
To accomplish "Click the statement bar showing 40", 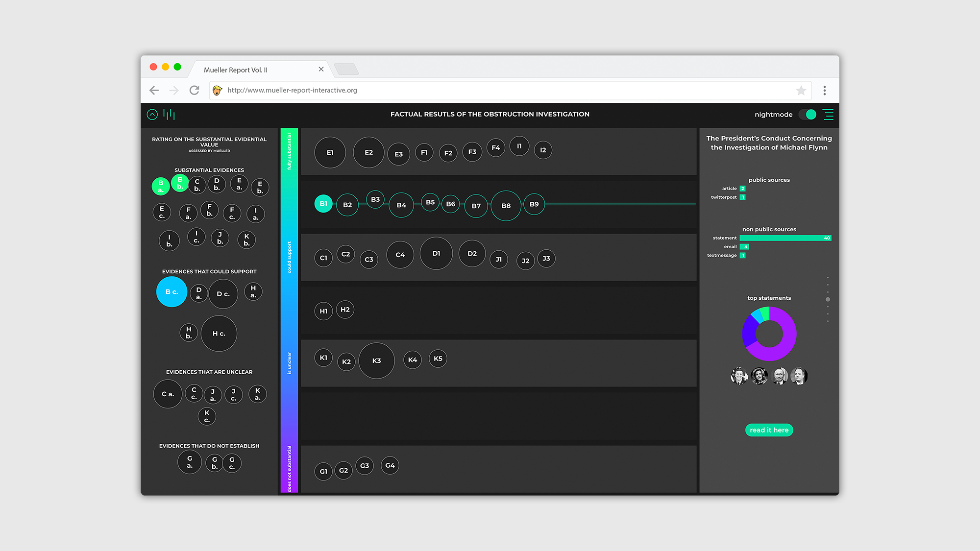I will [785, 238].
